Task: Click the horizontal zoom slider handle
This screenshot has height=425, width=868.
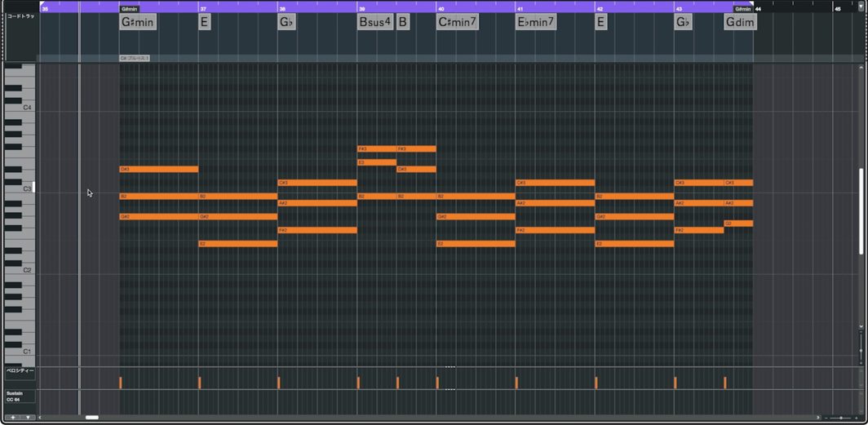Action: (x=841, y=418)
